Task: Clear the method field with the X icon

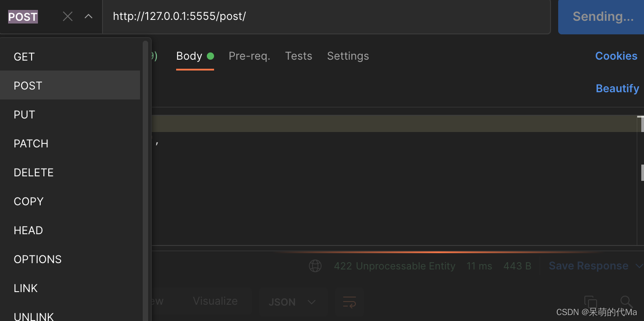Action: [68, 17]
